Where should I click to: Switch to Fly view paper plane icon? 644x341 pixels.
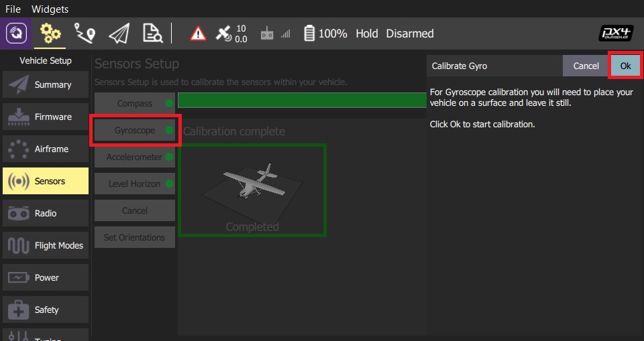pos(119,33)
